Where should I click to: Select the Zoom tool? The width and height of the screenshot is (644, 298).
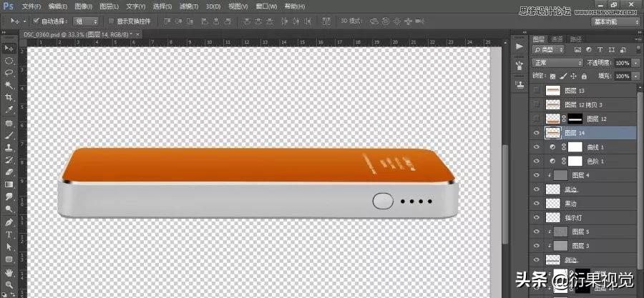pos(9,284)
